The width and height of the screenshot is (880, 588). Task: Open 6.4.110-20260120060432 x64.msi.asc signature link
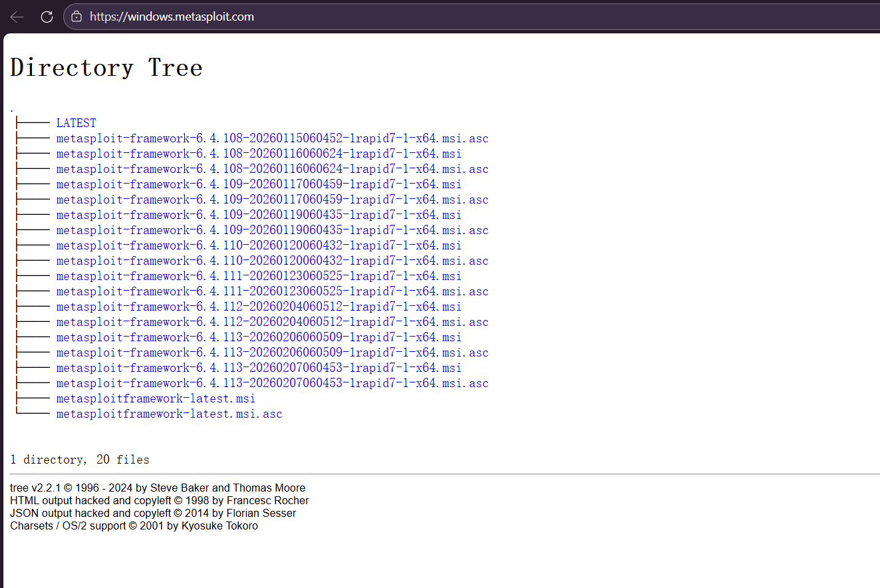point(272,261)
